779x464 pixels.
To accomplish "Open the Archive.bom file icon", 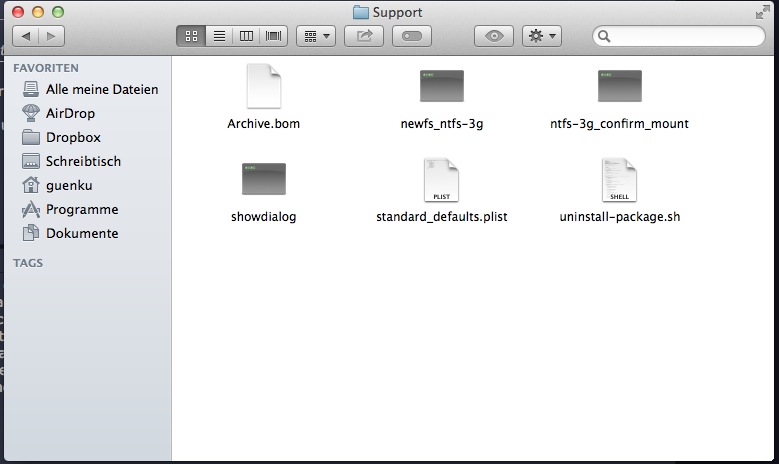I will click(264, 87).
